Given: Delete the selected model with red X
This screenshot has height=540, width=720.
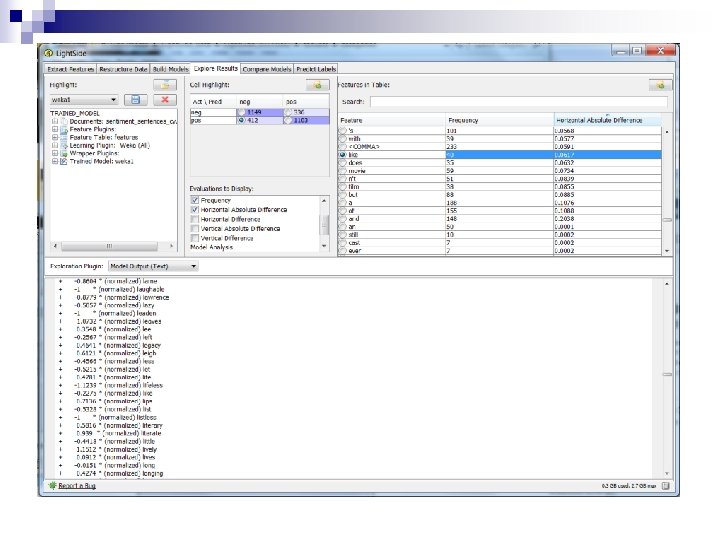Looking at the screenshot, I should (x=165, y=100).
